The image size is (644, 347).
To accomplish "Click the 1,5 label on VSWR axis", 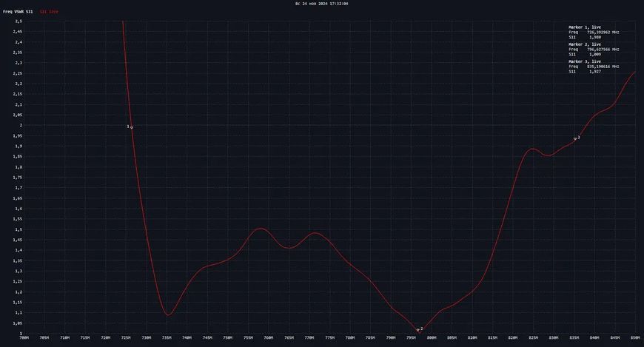I will [x=18, y=229].
